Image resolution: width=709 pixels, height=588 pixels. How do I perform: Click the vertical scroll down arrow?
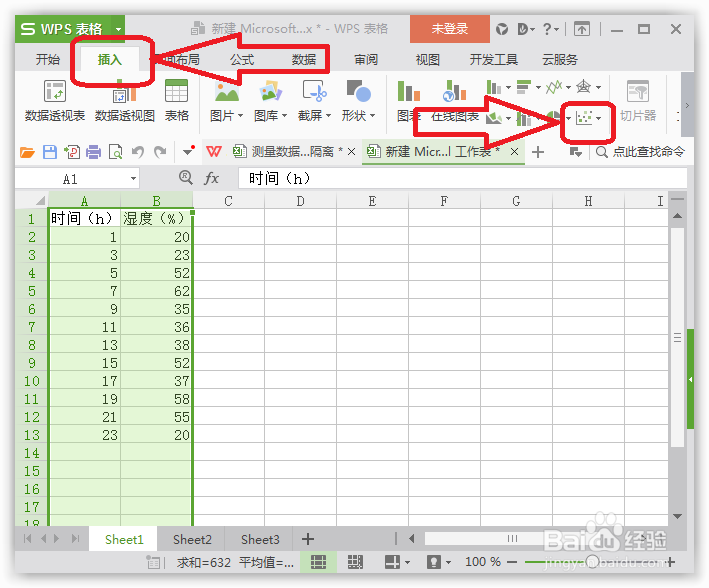677,516
